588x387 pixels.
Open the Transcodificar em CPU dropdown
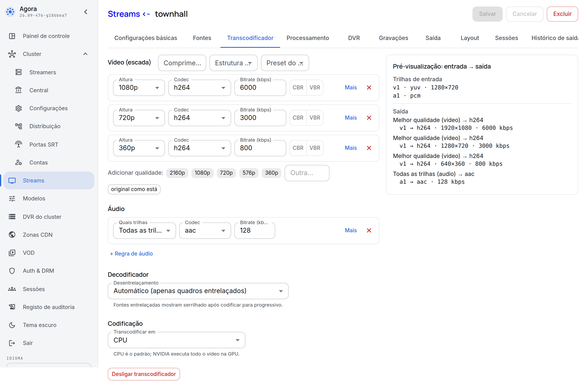[176, 340]
